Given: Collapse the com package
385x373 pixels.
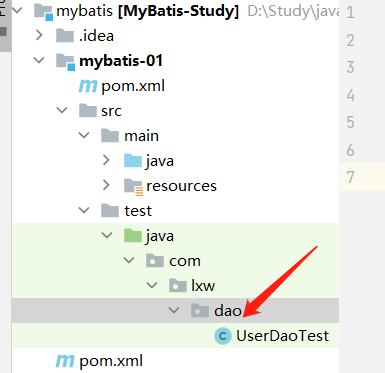Looking at the screenshot, I should tap(129, 260).
